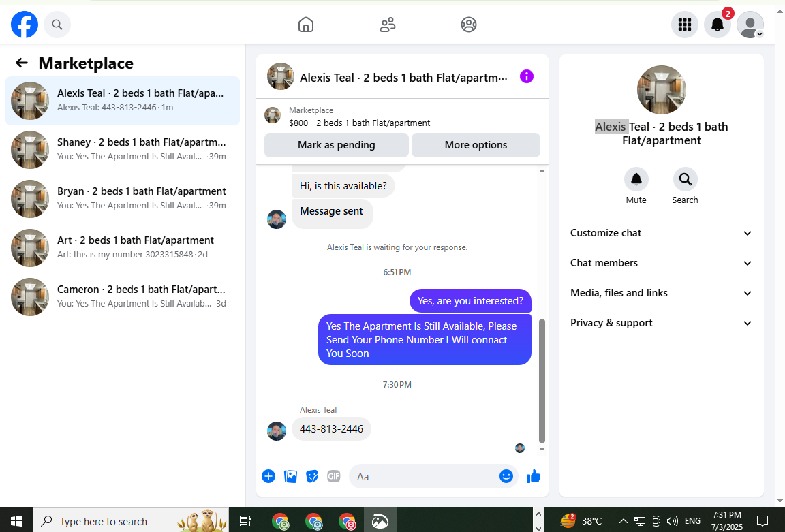Image resolution: width=785 pixels, height=532 pixels.
Task: Open the Groups icon in top bar
Action: (469, 25)
